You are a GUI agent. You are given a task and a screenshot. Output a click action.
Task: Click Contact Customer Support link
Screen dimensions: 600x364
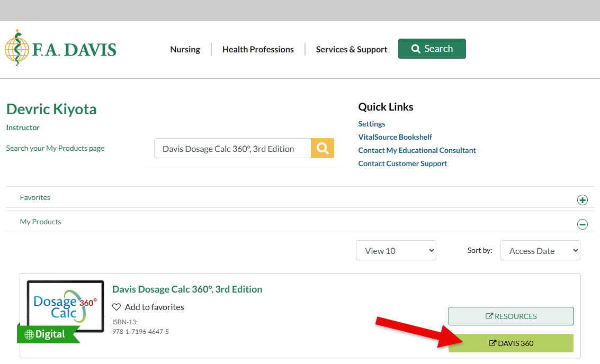coord(402,163)
